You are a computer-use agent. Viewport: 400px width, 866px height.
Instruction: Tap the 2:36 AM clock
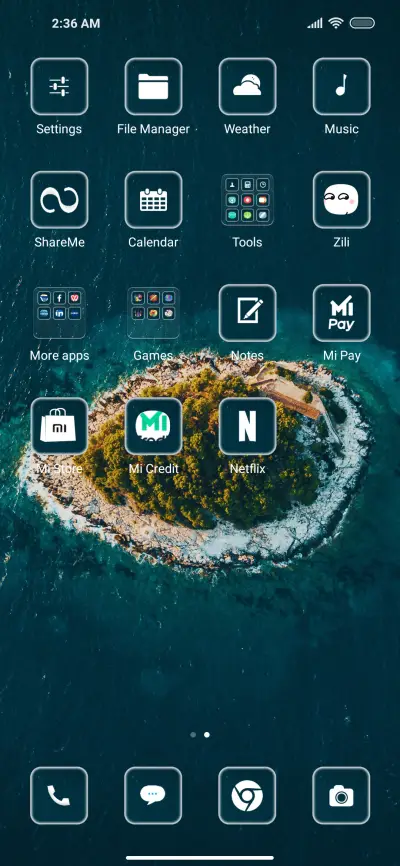click(x=76, y=24)
